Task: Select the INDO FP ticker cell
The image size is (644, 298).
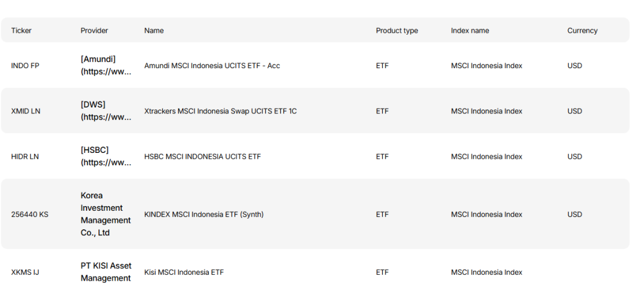Action: coord(25,66)
